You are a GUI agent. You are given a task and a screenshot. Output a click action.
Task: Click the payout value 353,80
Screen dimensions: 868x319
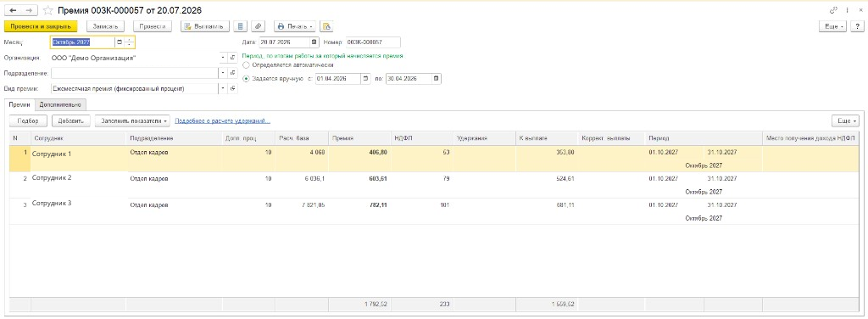pyautogui.click(x=565, y=152)
